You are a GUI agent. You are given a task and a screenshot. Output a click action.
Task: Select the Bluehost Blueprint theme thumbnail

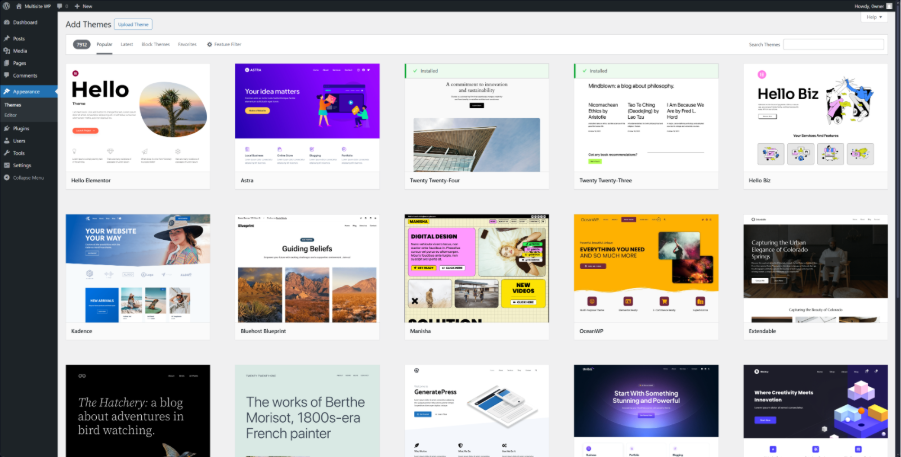coord(307,268)
